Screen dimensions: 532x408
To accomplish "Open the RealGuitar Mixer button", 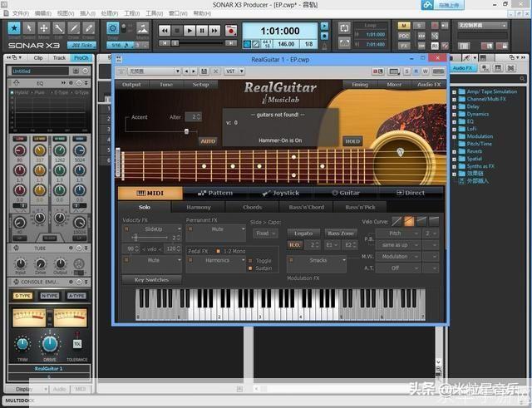I will pyautogui.click(x=394, y=85).
